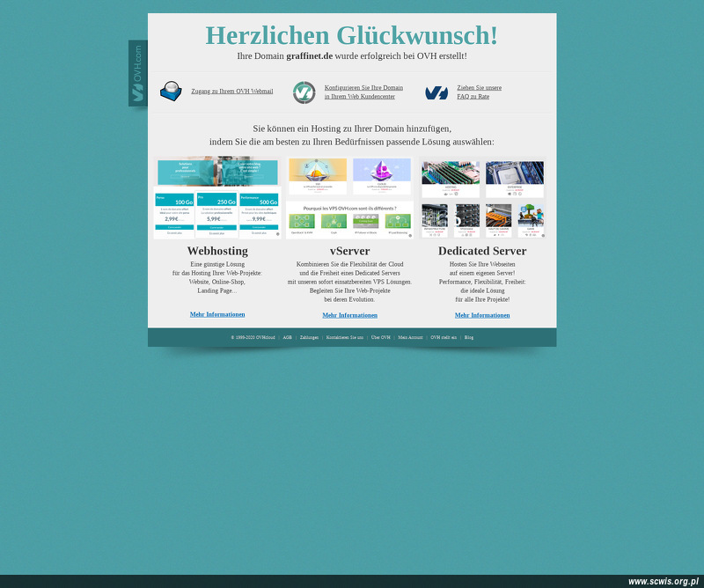This screenshot has width=704, height=588.
Task: Open 'Kontaktieren Sie uns' footer link
Action: pyautogui.click(x=345, y=337)
